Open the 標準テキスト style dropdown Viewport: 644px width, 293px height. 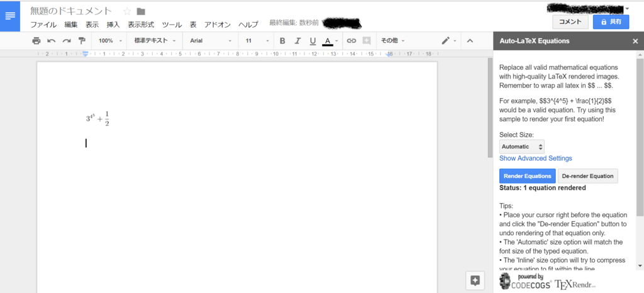tap(155, 41)
